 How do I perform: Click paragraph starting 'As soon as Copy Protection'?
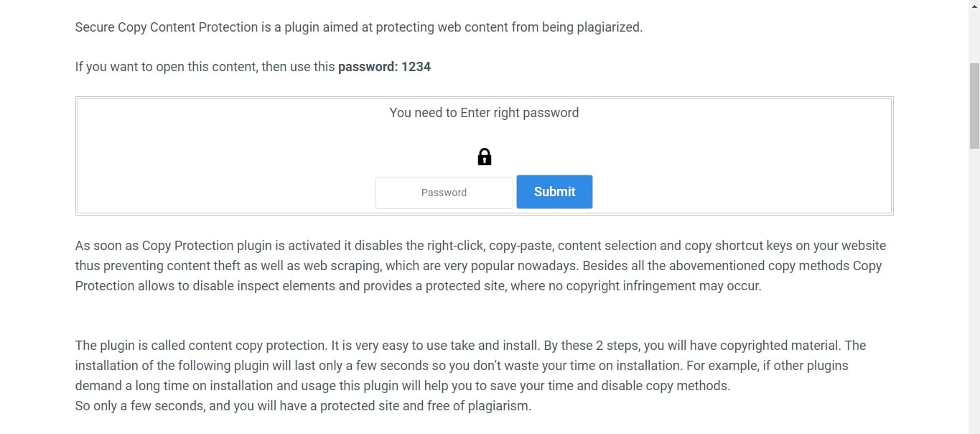coord(481,266)
